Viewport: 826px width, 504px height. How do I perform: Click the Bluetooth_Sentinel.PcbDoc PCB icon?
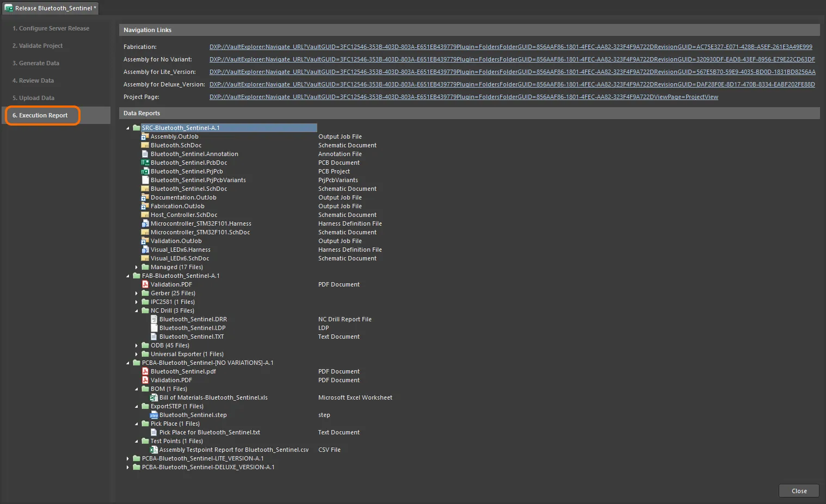coord(145,163)
